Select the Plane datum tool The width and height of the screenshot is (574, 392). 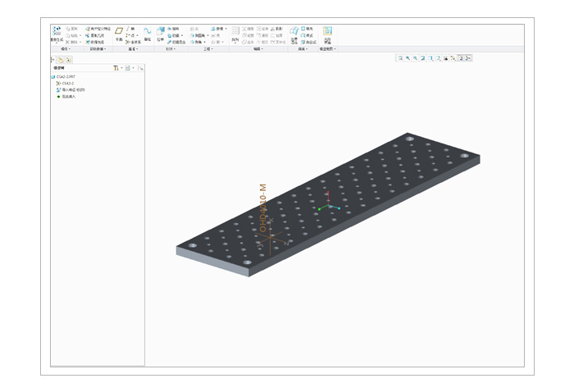pyautogui.click(x=119, y=32)
